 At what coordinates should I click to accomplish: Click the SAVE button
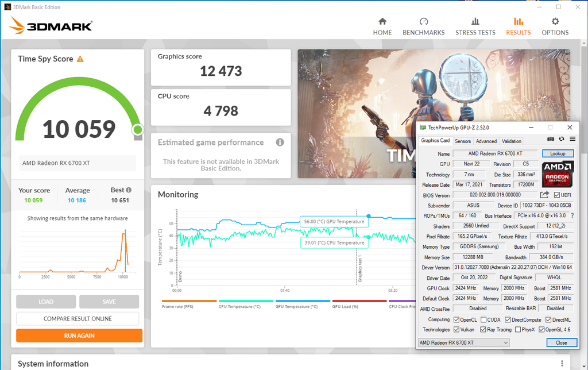[109, 302]
